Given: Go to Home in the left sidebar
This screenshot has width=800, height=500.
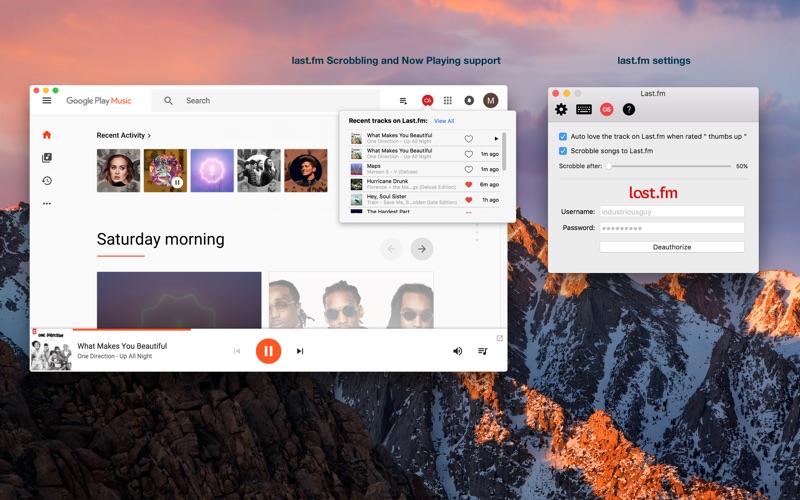Looking at the screenshot, I should [x=47, y=135].
